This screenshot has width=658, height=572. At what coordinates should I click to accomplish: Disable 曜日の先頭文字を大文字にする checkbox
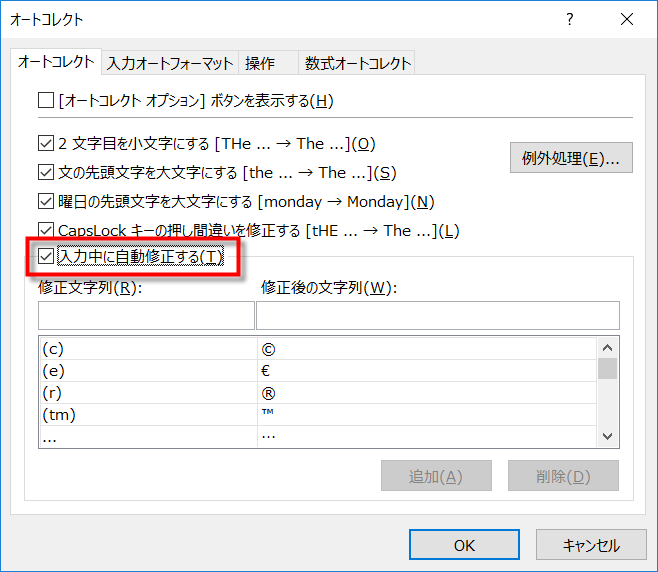pyautogui.click(x=45, y=202)
